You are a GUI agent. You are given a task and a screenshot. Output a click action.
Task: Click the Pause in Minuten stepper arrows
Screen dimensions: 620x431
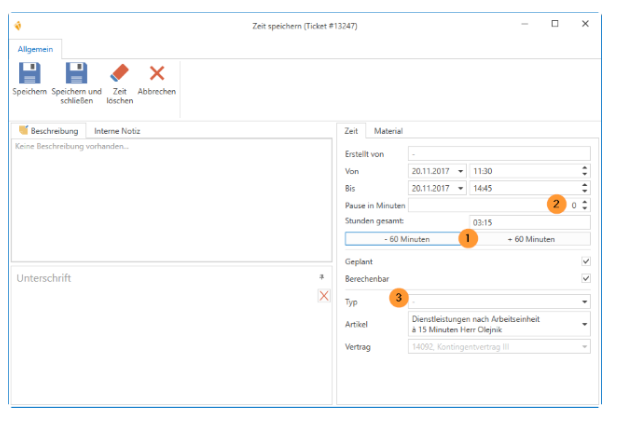pos(585,205)
